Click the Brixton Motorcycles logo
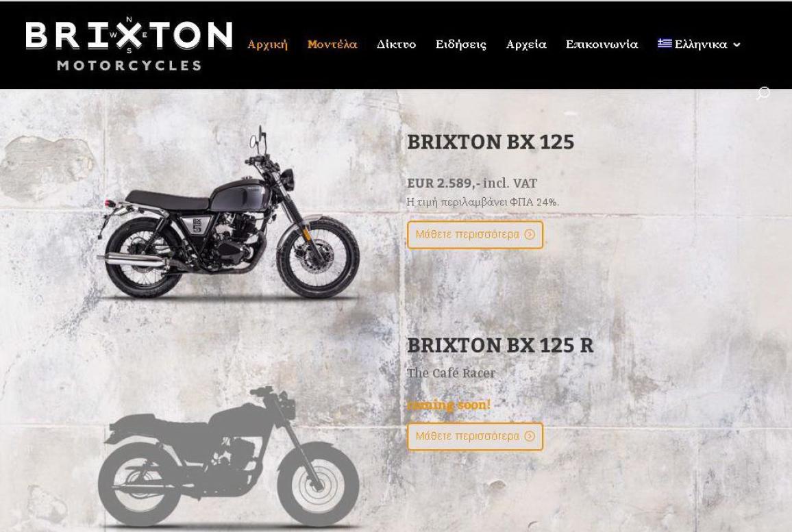The image size is (792, 532). pos(129,44)
